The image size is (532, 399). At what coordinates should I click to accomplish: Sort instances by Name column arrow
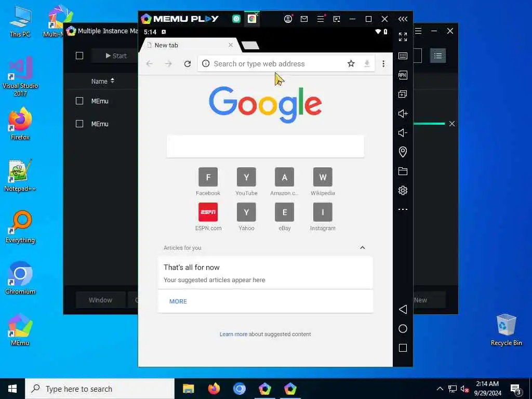click(112, 81)
